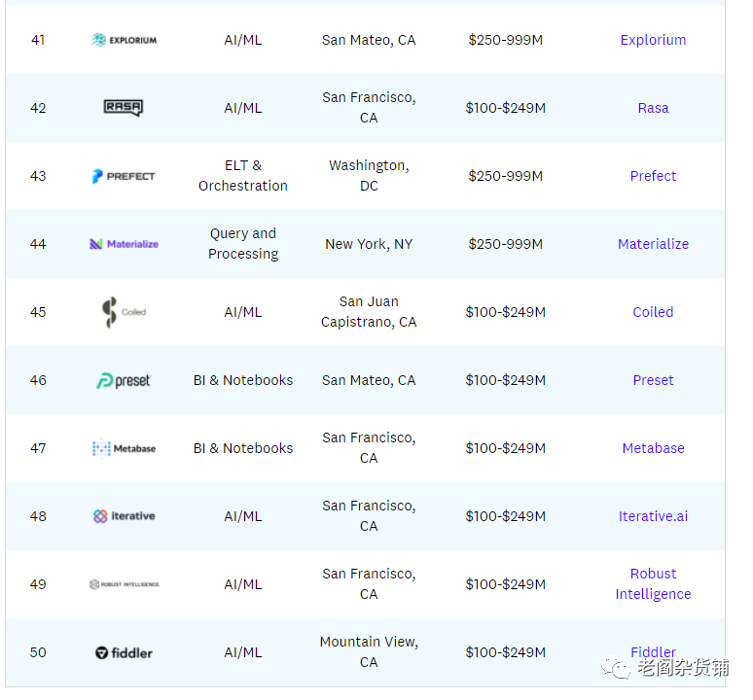The width and height of the screenshot is (753, 700).
Task: Click the Metabase logo icon
Action: click(124, 448)
